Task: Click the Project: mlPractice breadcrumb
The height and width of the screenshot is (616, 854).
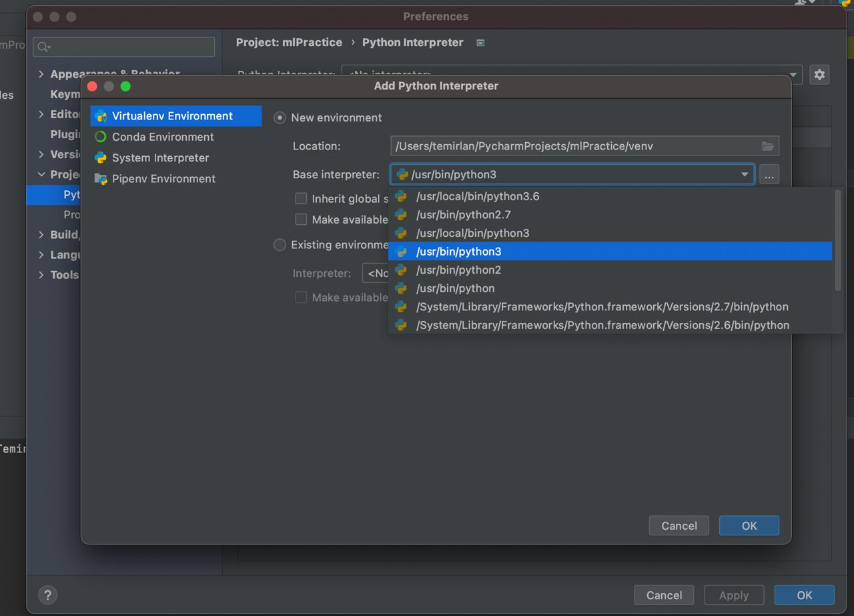Action: pos(289,42)
